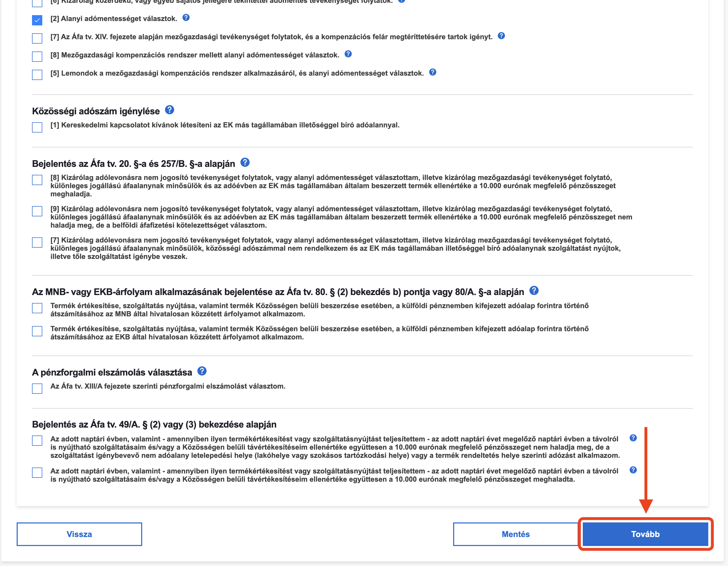This screenshot has height=566, width=728.
Task: Click the 'A pénzforgalmi elszámolás választása' heading text
Action: pos(112,372)
